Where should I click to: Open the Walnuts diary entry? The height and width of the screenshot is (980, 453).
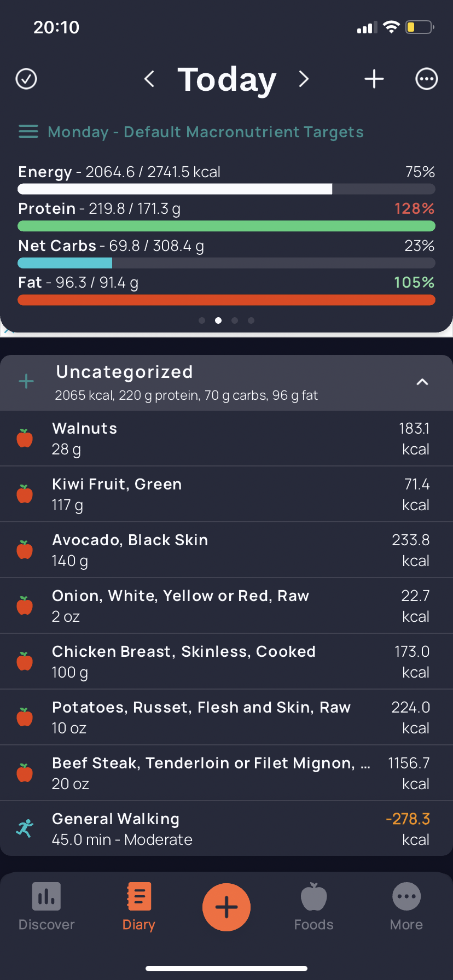pyautogui.click(x=226, y=439)
